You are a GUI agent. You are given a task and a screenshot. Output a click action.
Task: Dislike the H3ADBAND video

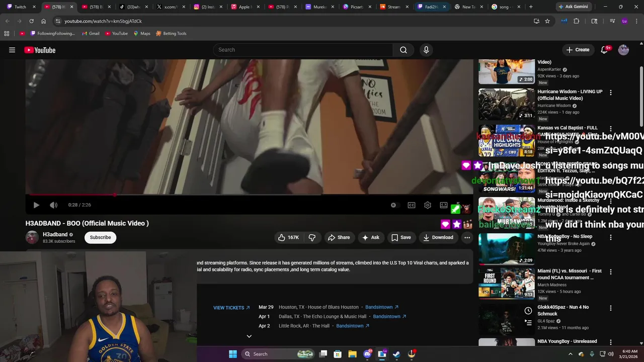pos(312,237)
